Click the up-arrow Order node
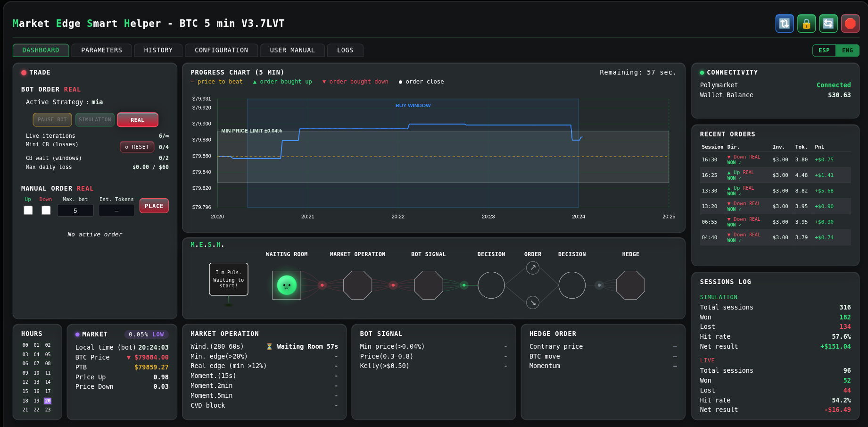This screenshot has width=868, height=427. (x=533, y=268)
